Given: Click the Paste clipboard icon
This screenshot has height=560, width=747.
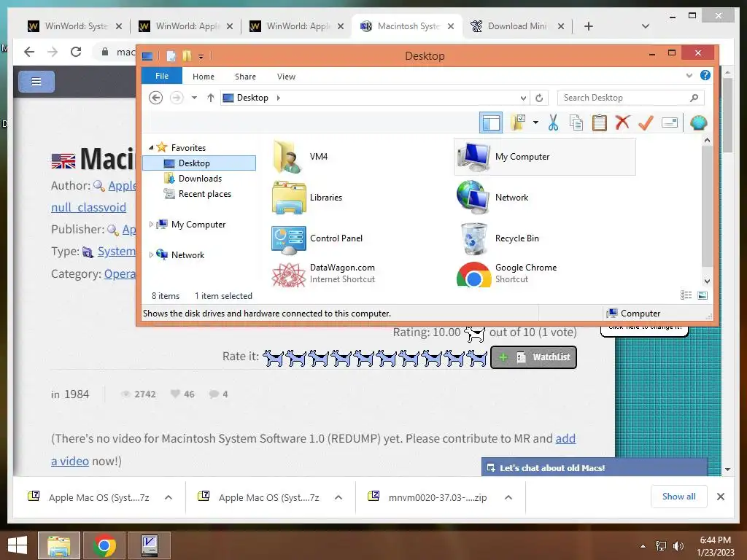Looking at the screenshot, I should tap(600, 122).
